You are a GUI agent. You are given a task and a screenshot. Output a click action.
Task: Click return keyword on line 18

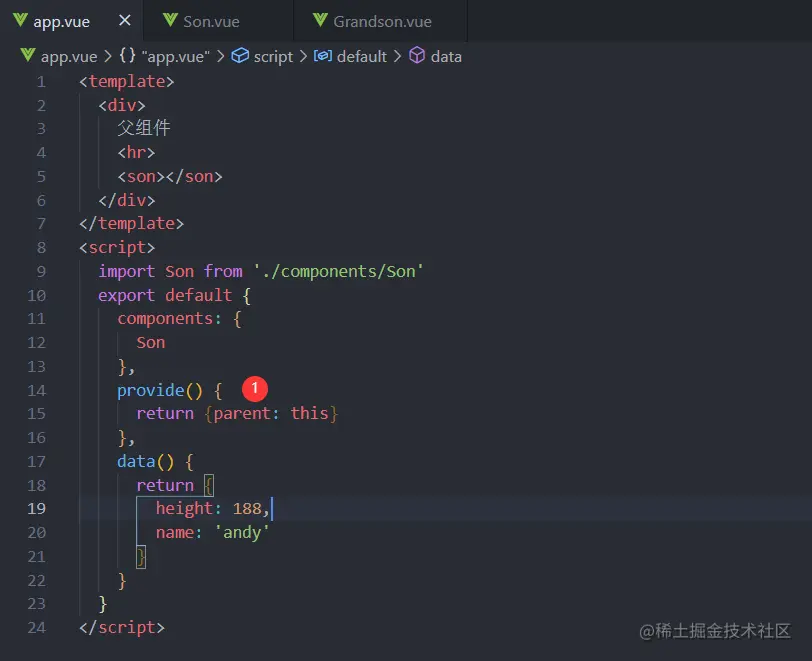tap(165, 485)
